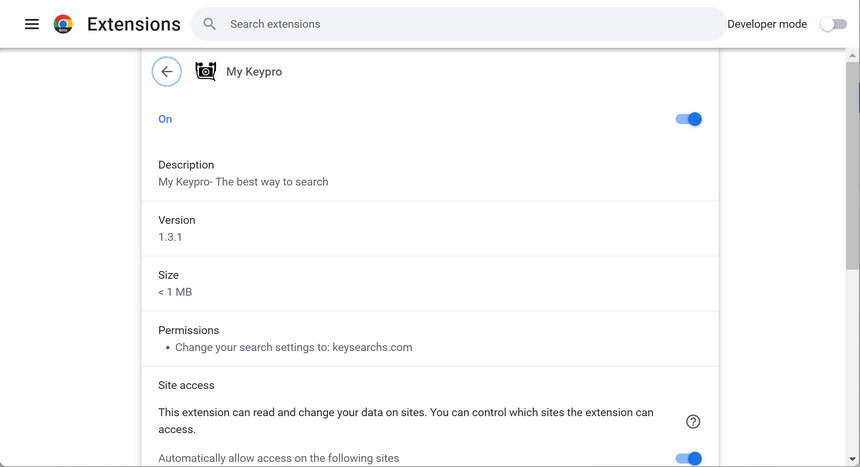Enable the Developer mode toggle
Screen dimensions: 860x467
pyautogui.click(x=833, y=24)
